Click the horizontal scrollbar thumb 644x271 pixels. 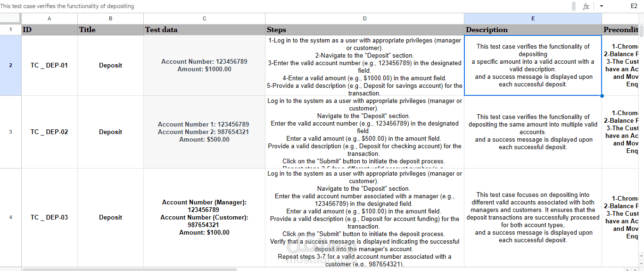click(x=130, y=269)
